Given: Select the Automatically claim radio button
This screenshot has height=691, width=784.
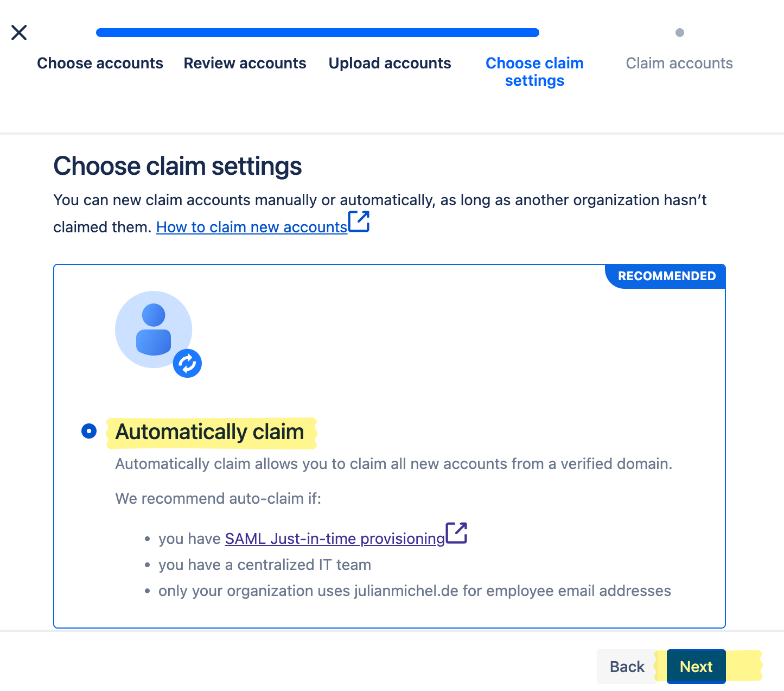Looking at the screenshot, I should point(88,431).
